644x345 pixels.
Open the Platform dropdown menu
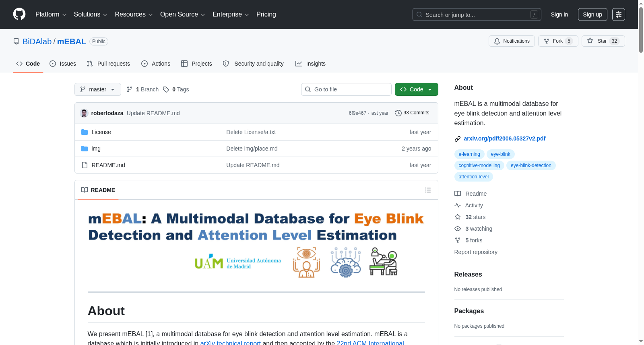pyautogui.click(x=51, y=14)
